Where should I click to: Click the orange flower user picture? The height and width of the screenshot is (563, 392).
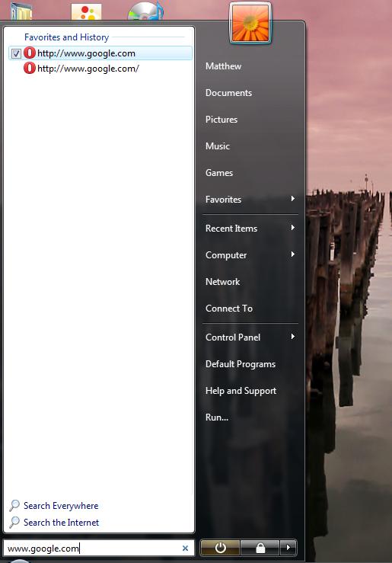tap(250, 24)
